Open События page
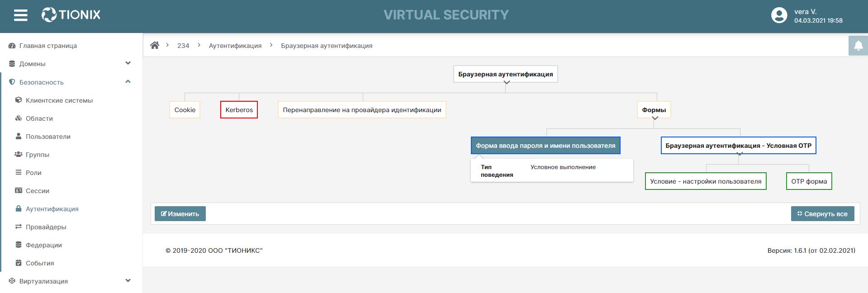Screen dimensions: 868x293 tap(40, 263)
